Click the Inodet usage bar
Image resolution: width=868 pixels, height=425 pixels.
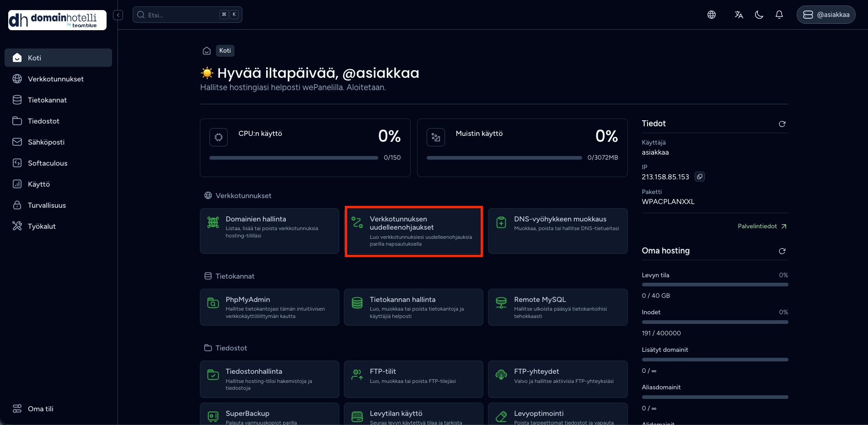tap(715, 322)
